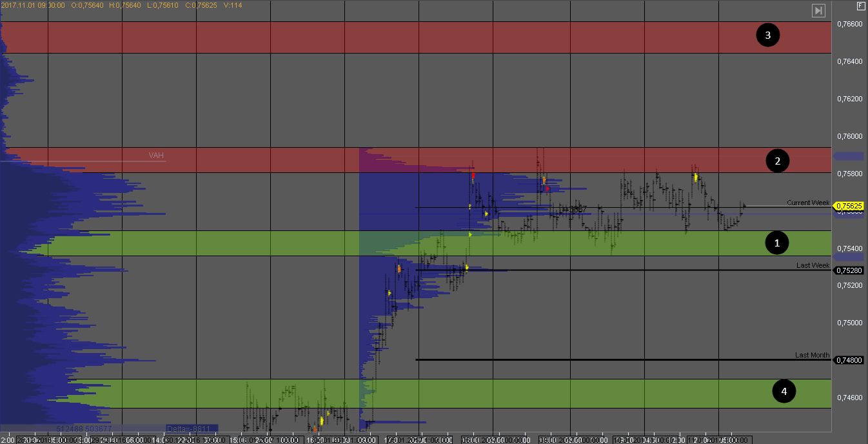Click the black circle marker numbered 1
The width and height of the screenshot is (868, 444).
click(x=776, y=243)
